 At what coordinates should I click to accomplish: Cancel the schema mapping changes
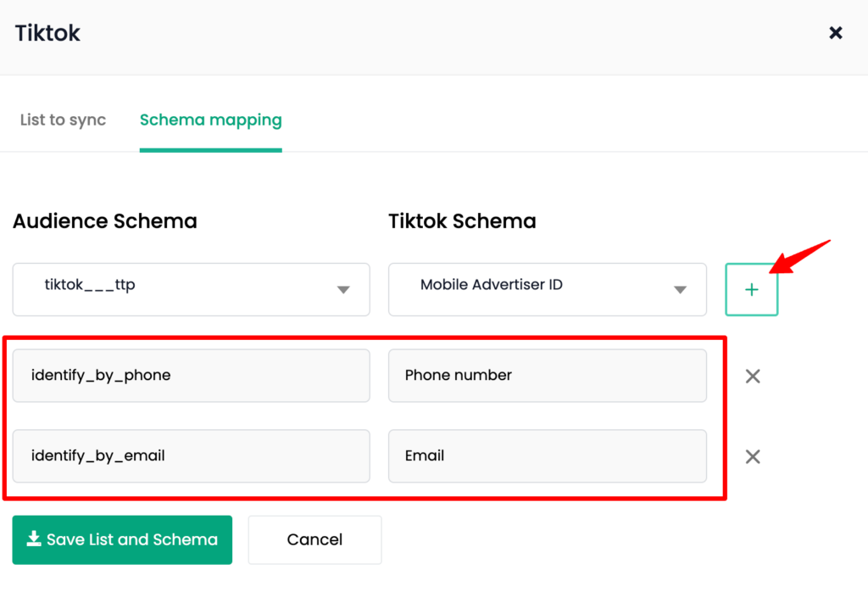point(314,540)
